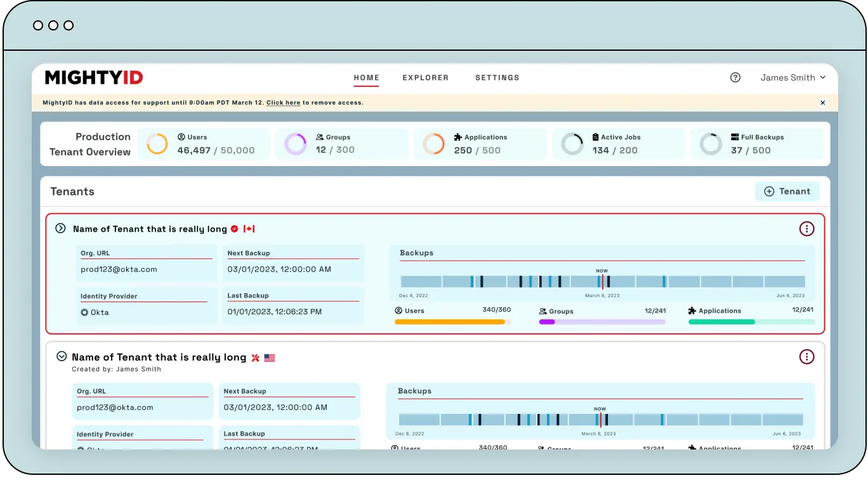Switch to the EXPLORER tab
This screenshot has width=868, height=485.
click(x=426, y=77)
